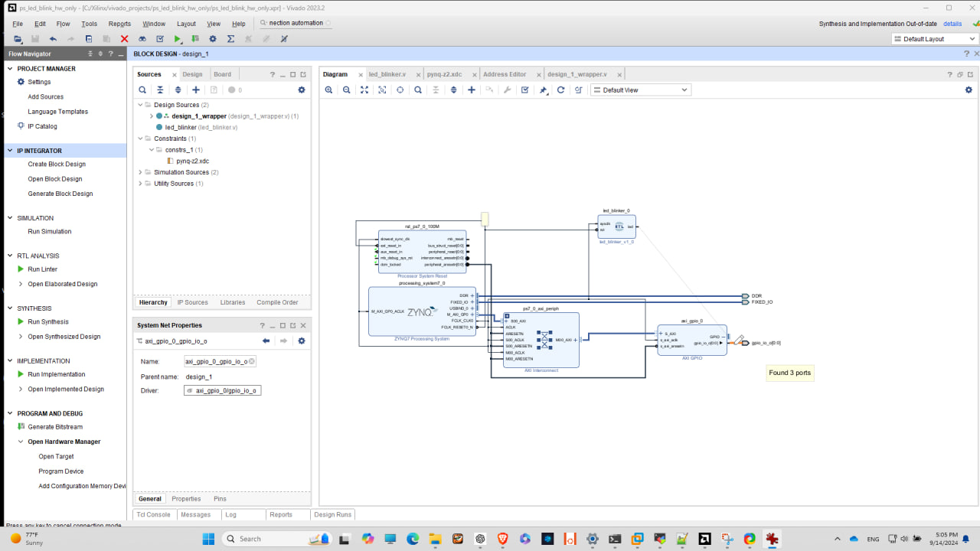Click Zoom Fit icon in Diagram toolbar
This screenshot has height=551, width=980.
(364, 90)
